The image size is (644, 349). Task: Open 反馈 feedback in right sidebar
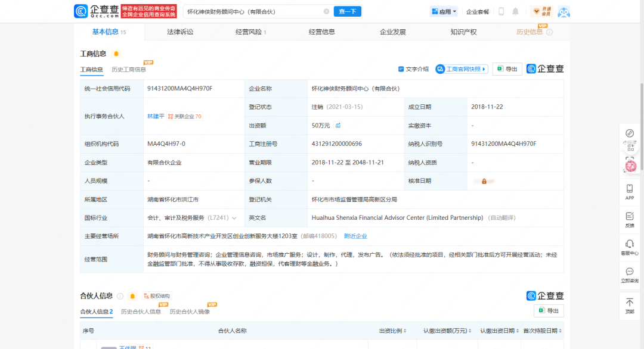tap(630, 219)
